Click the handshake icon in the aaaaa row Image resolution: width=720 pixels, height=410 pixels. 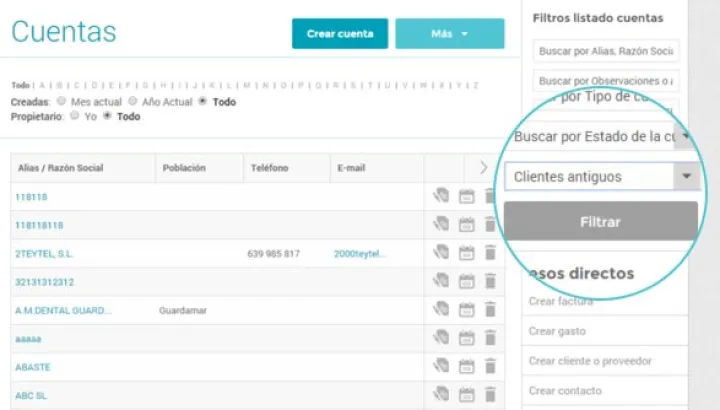coord(441,337)
